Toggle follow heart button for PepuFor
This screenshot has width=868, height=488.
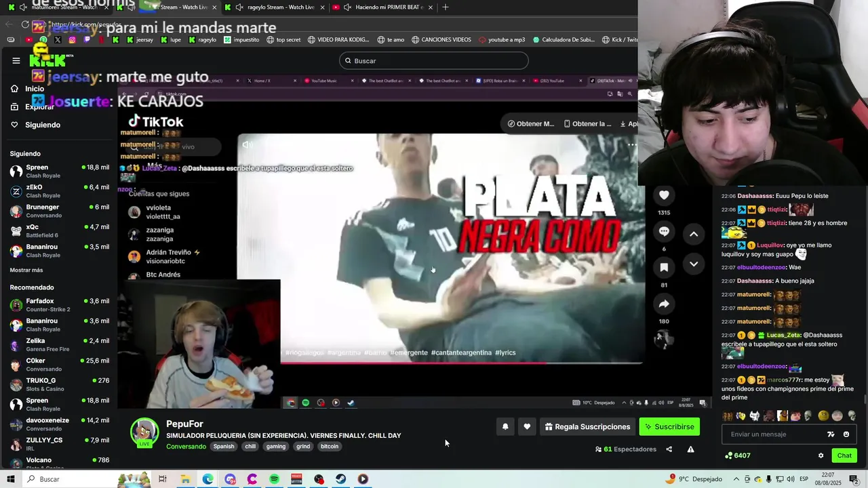pos(527,426)
